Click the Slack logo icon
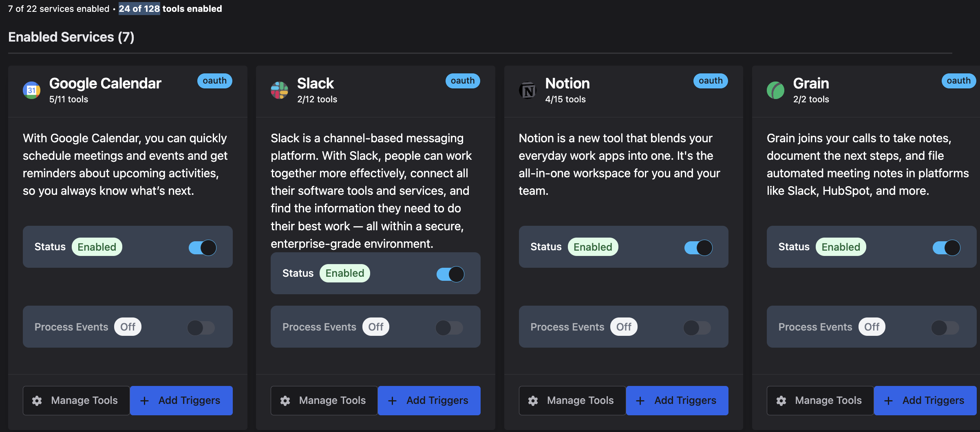The width and height of the screenshot is (980, 432). click(279, 90)
